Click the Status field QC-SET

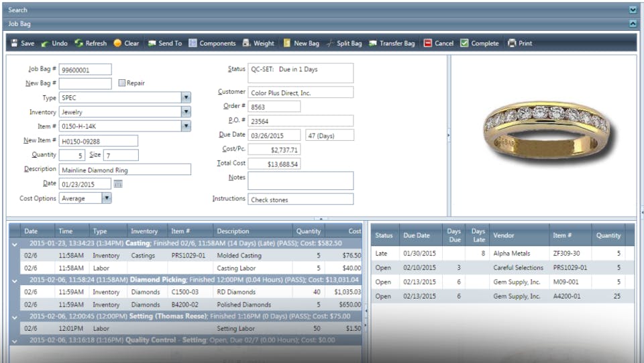(301, 73)
